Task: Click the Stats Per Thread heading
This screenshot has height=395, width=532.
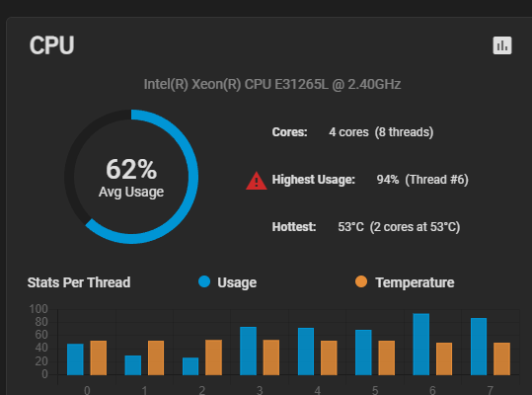Action: 79,282
